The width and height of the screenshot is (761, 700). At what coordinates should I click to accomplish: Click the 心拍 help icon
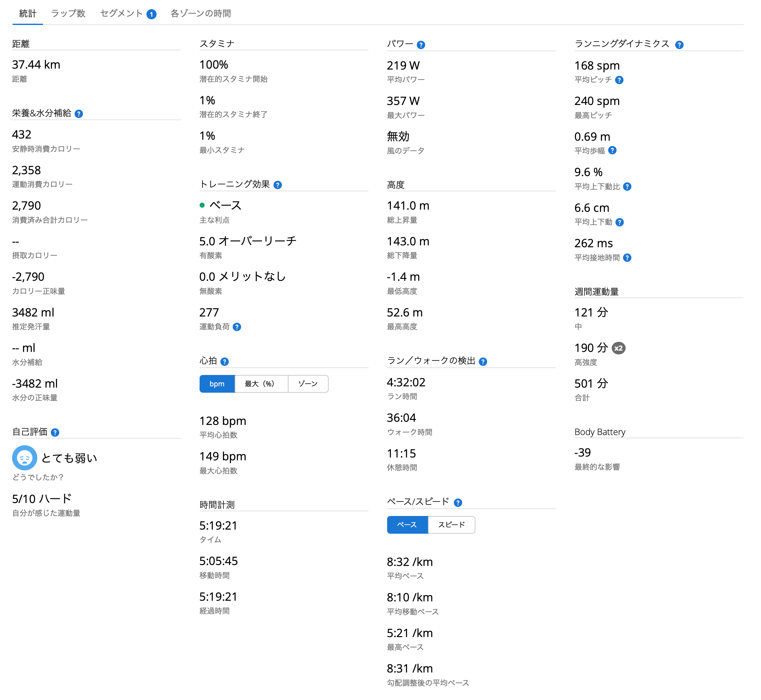pyautogui.click(x=225, y=362)
